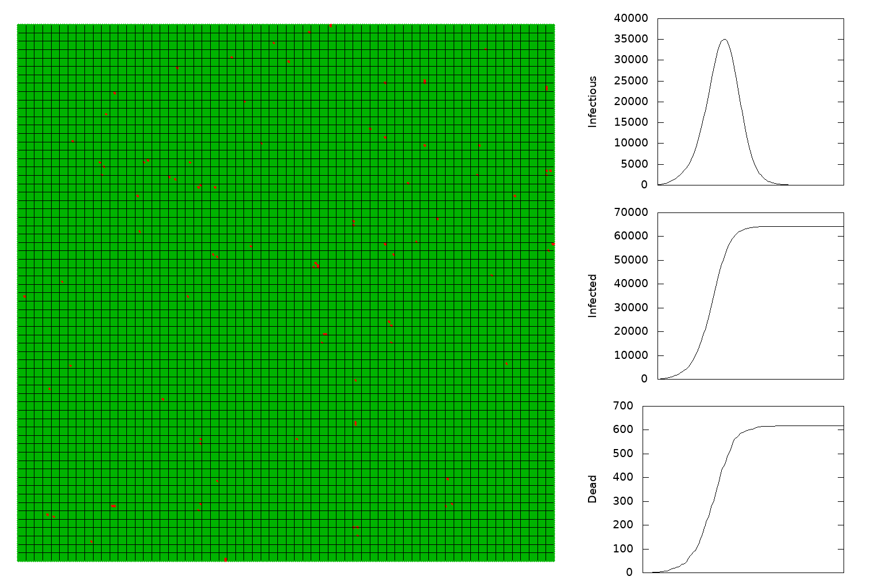Click the 30000 tick on Infected chart
Viewport: 882px width, 588px height.
point(630,308)
